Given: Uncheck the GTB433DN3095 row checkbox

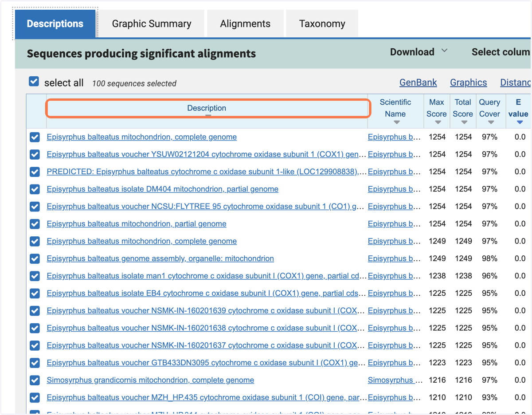Looking at the screenshot, I should (35, 363).
